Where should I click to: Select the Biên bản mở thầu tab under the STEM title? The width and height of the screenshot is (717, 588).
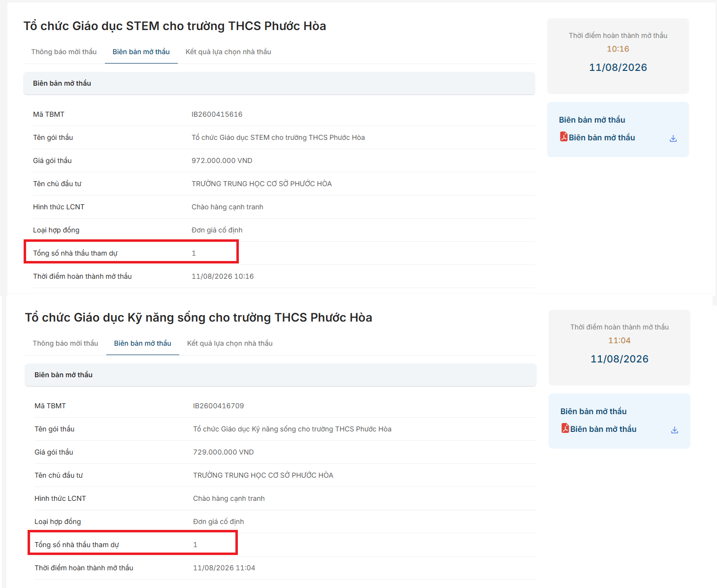coord(141,52)
